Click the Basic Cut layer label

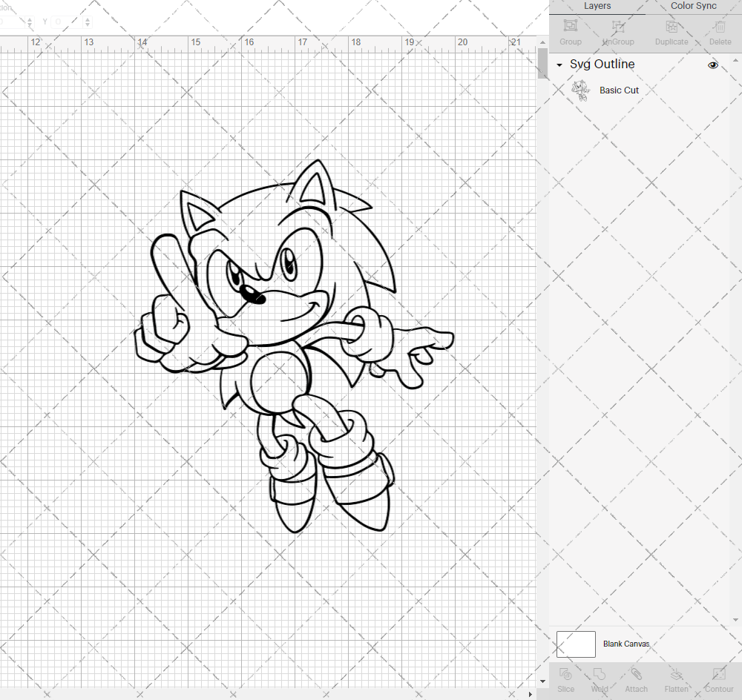619,90
